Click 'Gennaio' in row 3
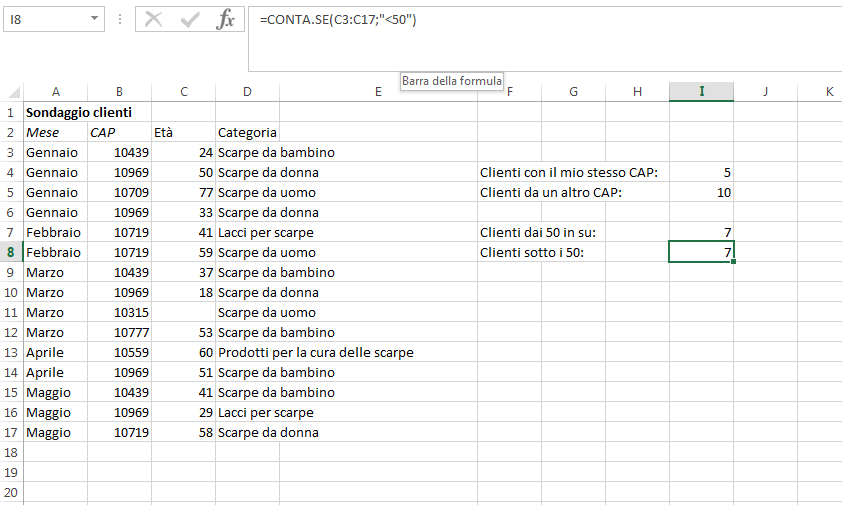Image resolution: width=842 pixels, height=505 pixels. (55, 153)
